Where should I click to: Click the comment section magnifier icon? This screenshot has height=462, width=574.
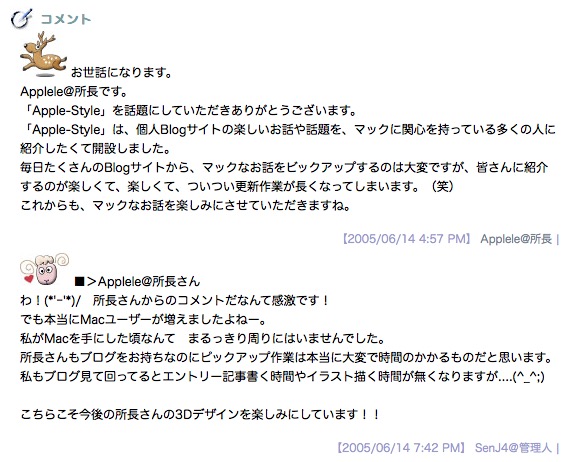click(21, 18)
